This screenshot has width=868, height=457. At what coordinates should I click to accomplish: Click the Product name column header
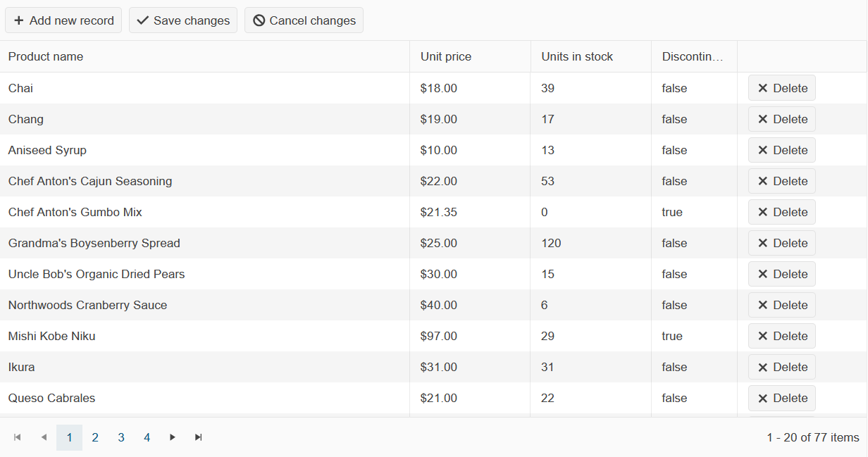pos(46,56)
